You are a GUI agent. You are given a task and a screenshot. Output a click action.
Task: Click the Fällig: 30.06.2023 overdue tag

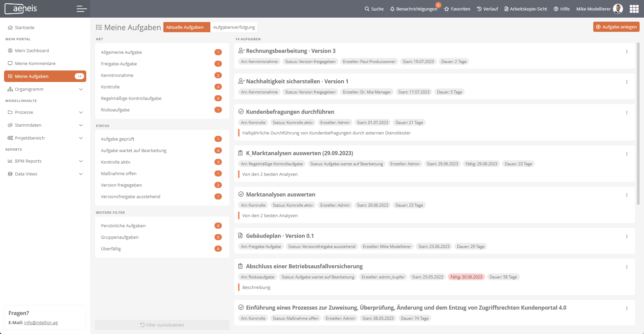[466, 277]
